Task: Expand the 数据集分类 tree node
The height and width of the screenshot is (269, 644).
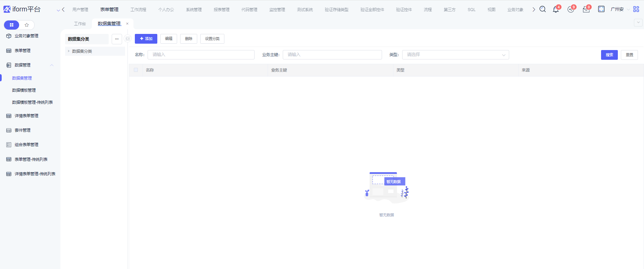Action: pyautogui.click(x=69, y=51)
